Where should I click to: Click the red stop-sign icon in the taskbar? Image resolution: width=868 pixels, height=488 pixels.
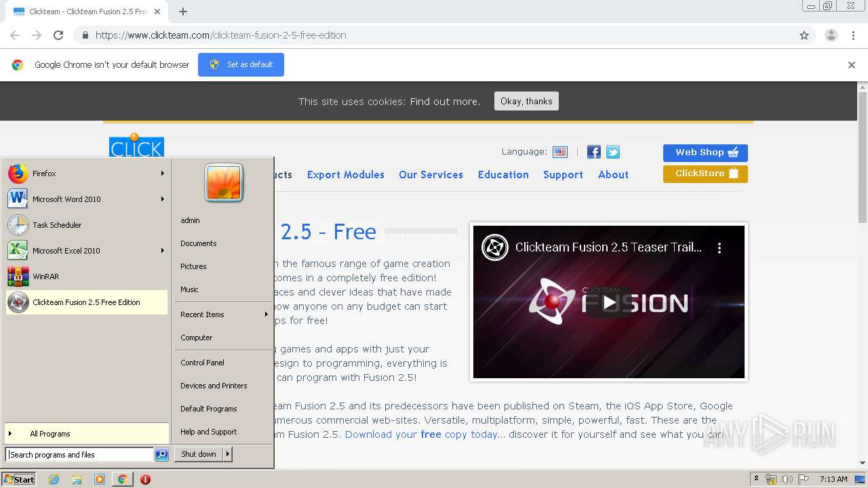click(145, 479)
